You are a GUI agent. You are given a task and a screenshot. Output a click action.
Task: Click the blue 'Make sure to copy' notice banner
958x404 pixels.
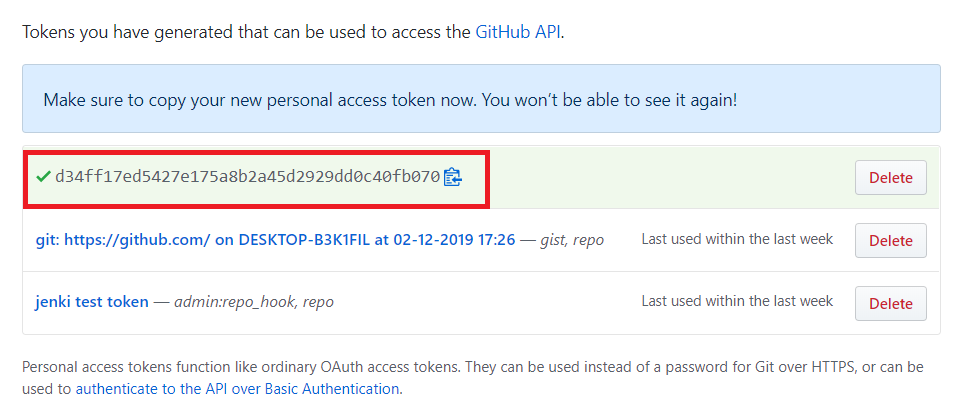pos(481,98)
